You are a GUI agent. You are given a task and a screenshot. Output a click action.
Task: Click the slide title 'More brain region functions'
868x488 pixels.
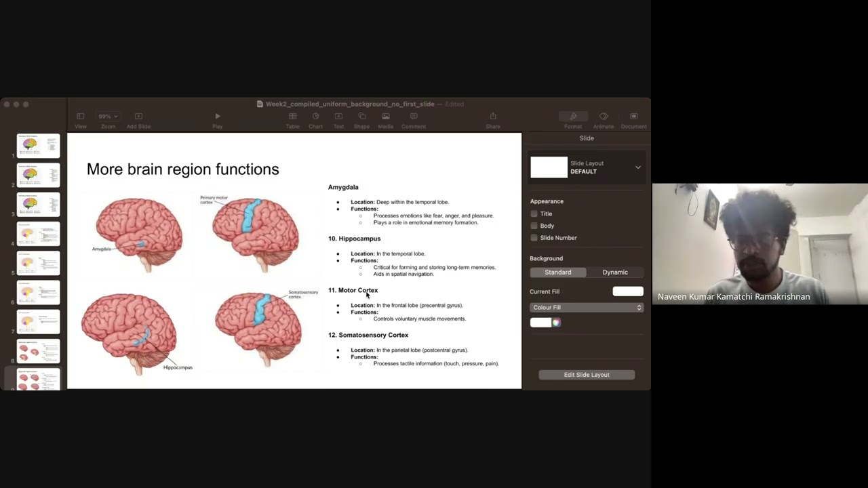182,169
